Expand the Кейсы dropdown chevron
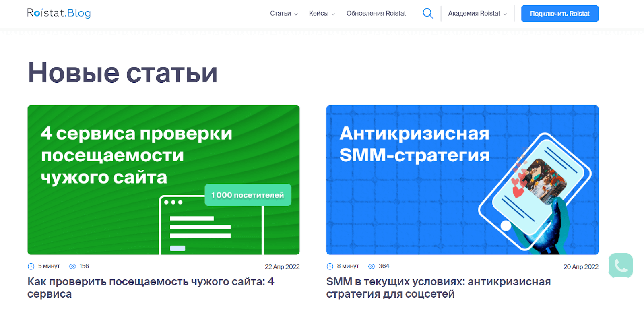The height and width of the screenshot is (312, 644). coord(333,14)
